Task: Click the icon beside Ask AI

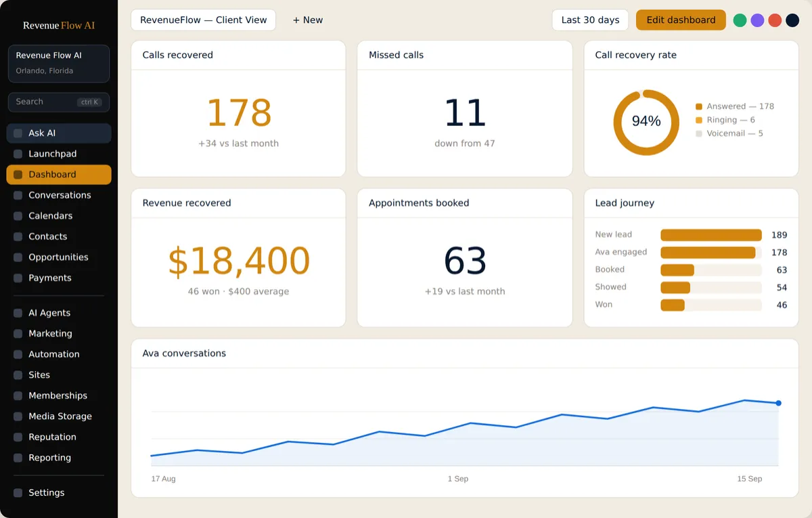Action: click(x=18, y=133)
